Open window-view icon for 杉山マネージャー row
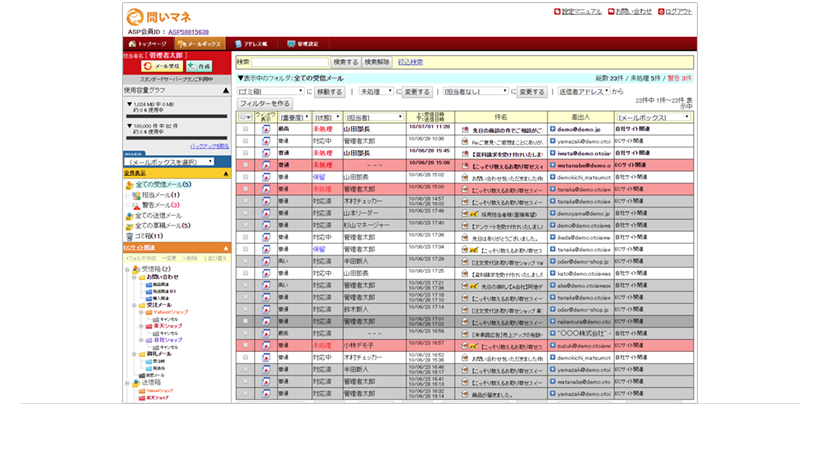This screenshot has height=460, width=820. (x=266, y=225)
